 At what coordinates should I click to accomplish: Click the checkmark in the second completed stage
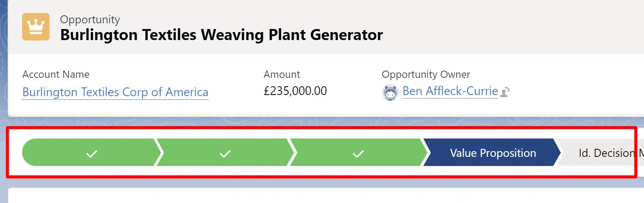coord(225,154)
